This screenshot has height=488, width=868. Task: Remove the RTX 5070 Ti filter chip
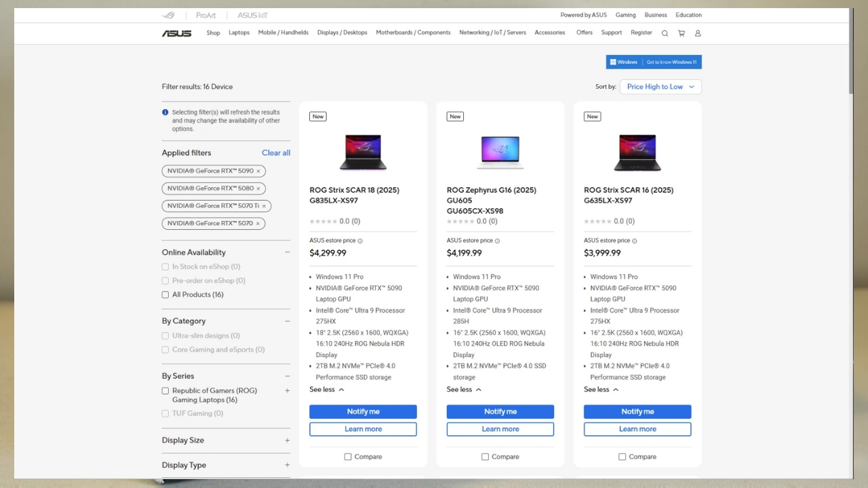point(264,206)
